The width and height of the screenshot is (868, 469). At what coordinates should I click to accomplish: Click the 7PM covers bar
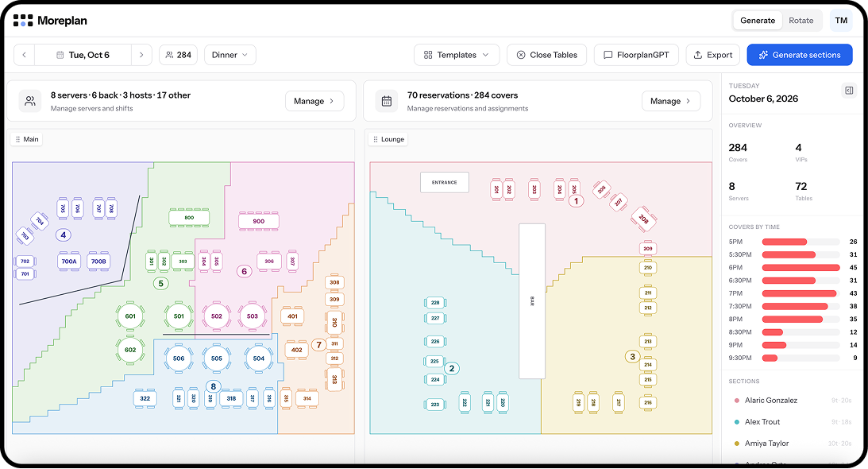pos(800,293)
